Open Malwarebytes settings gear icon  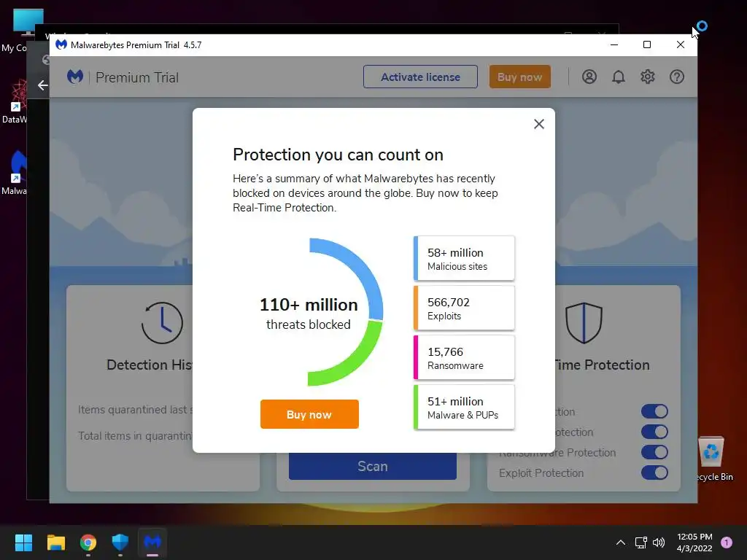coord(648,77)
